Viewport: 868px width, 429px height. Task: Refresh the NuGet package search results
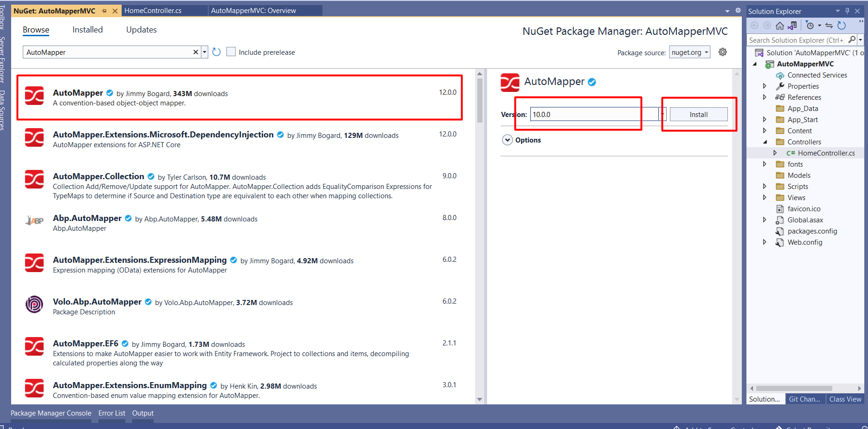216,52
